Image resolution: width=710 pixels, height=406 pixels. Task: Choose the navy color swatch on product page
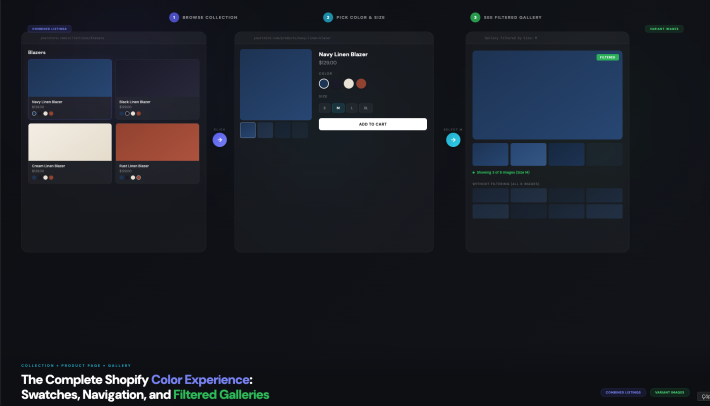click(324, 84)
